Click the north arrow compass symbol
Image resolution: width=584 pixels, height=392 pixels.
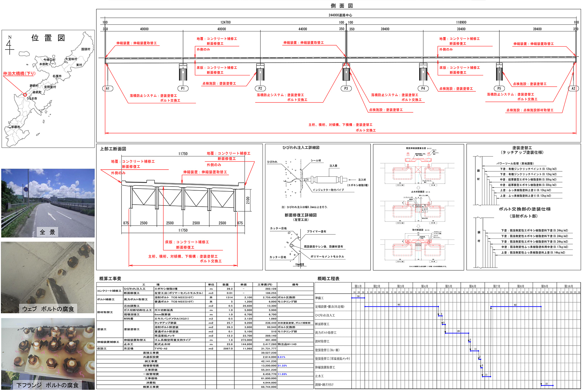pos(10,46)
